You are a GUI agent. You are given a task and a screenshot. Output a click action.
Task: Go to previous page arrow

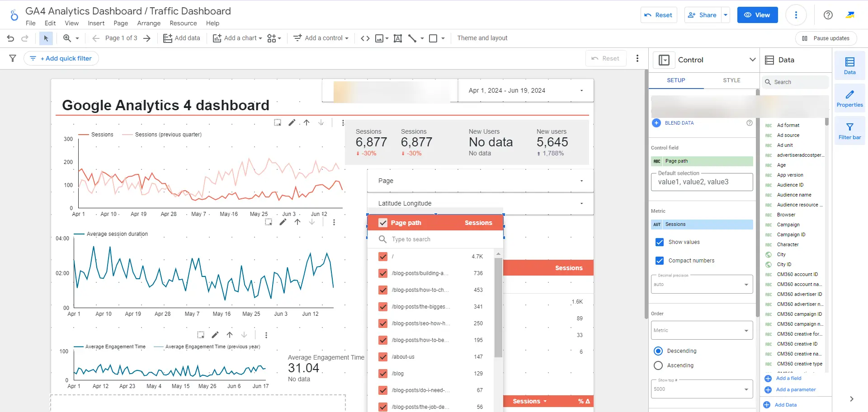[x=96, y=38]
